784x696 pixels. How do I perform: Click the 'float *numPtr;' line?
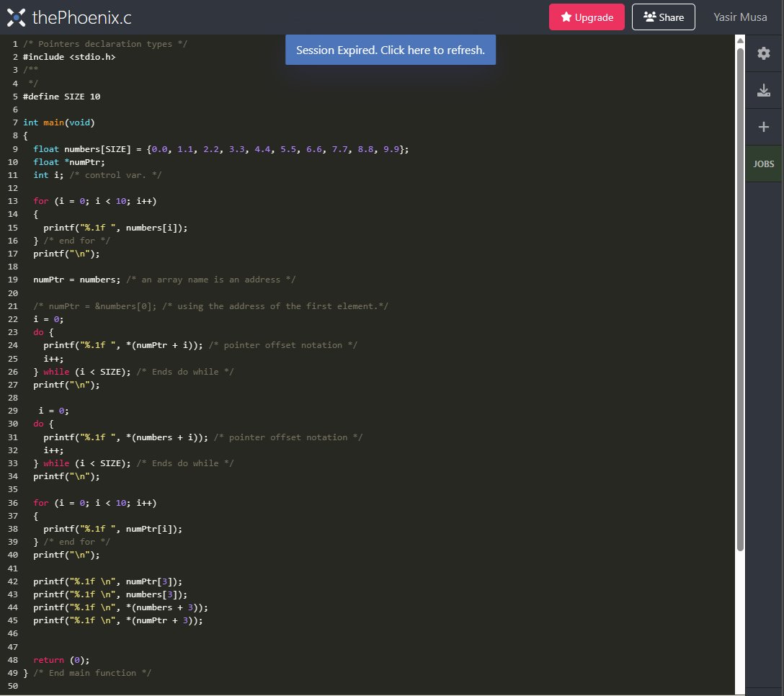point(69,162)
